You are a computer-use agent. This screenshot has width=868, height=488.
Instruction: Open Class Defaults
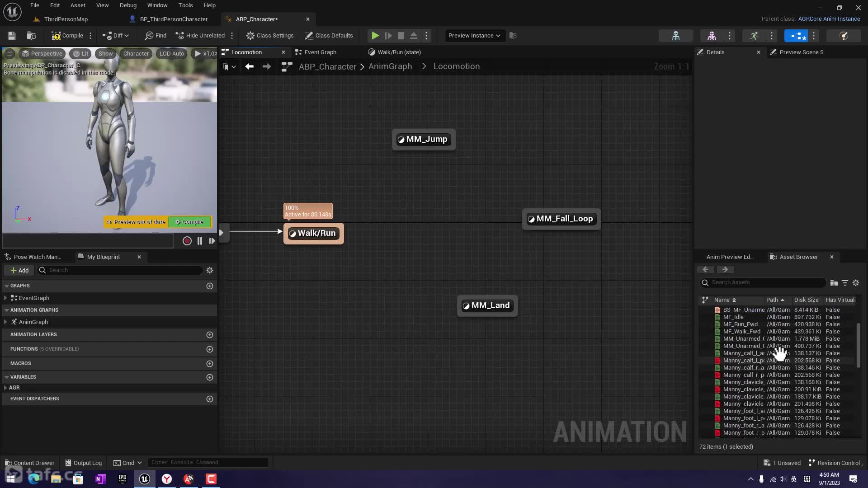pyautogui.click(x=329, y=36)
